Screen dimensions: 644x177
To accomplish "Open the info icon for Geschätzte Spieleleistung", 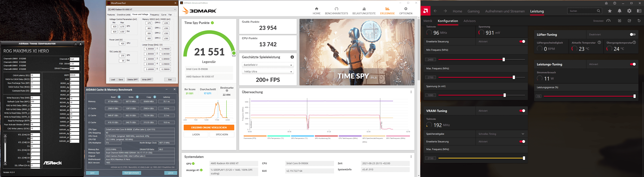I will pyautogui.click(x=292, y=57).
